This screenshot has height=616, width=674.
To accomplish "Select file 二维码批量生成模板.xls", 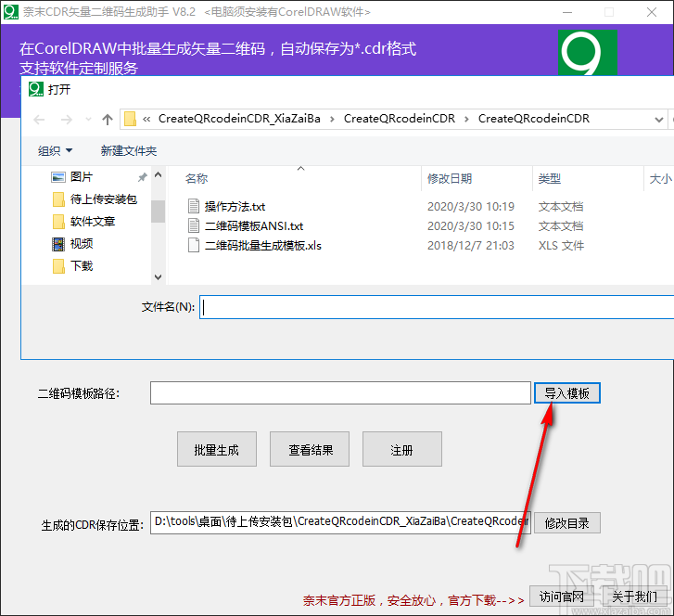I will pos(263,245).
